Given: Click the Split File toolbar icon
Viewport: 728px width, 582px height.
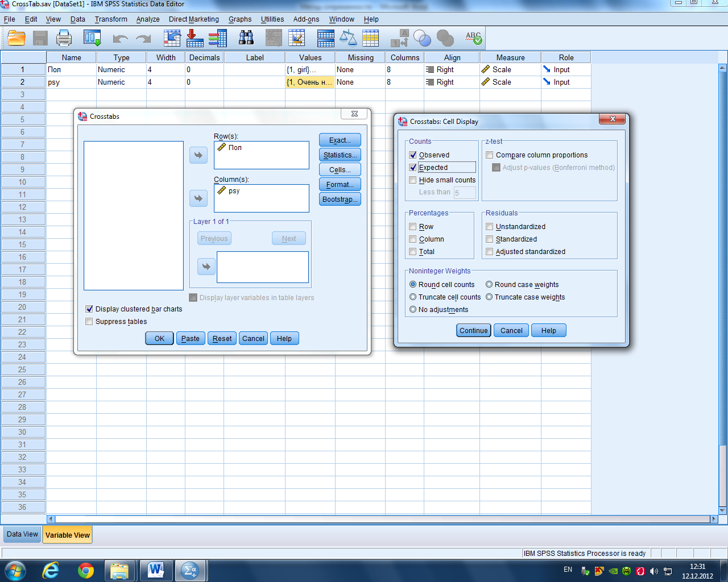Looking at the screenshot, I should pyautogui.click(x=326, y=39).
